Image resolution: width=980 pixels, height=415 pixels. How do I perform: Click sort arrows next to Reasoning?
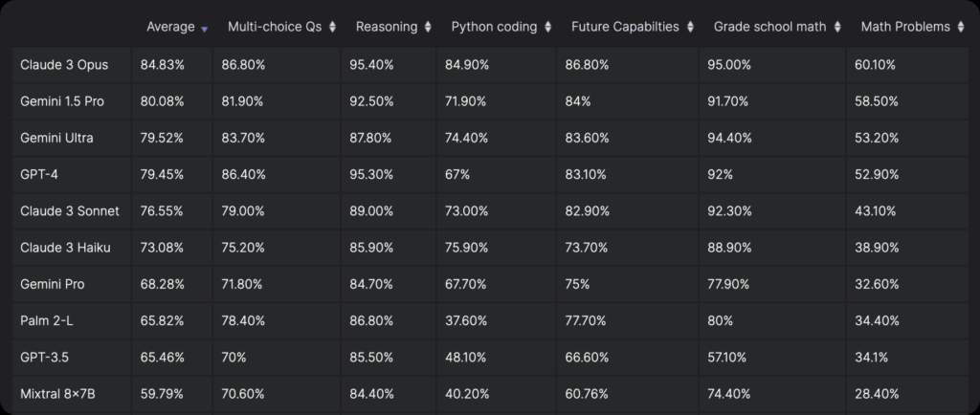click(x=428, y=28)
